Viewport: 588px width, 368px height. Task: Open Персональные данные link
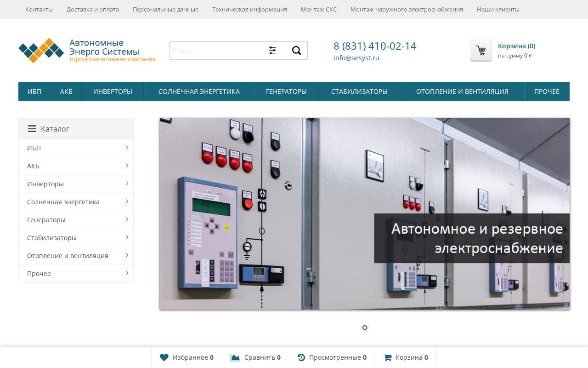pos(165,9)
